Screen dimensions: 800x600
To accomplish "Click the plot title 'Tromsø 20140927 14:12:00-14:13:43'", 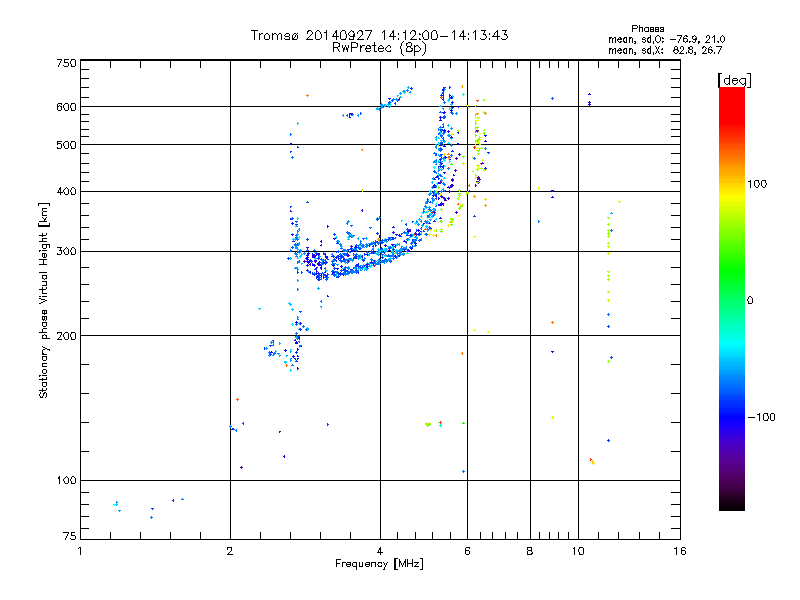I will (379, 35).
